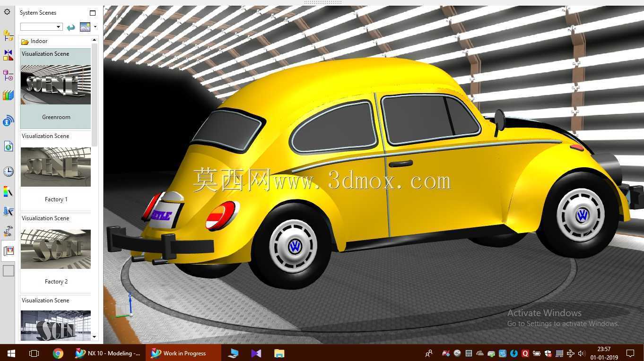
Task: Click the red Q tray icon
Action: 525,353
